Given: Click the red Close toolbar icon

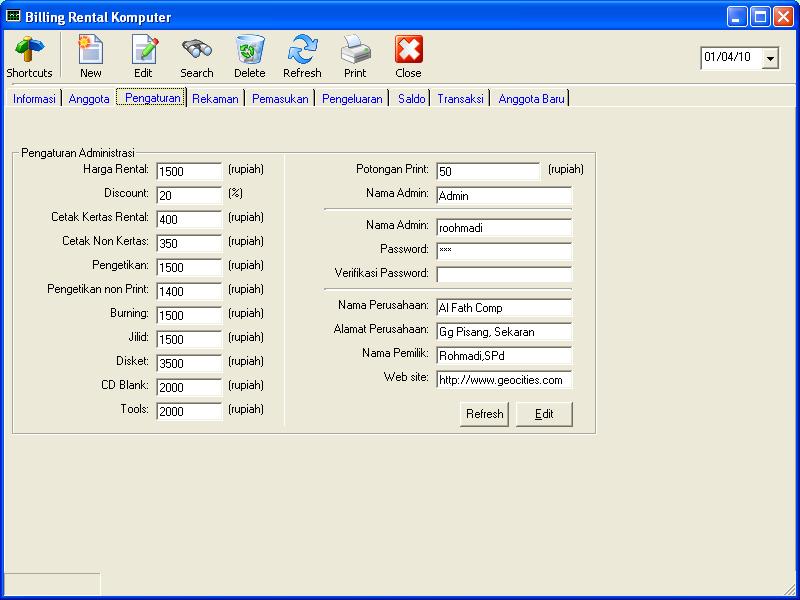Looking at the screenshot, I should (408, 50).
